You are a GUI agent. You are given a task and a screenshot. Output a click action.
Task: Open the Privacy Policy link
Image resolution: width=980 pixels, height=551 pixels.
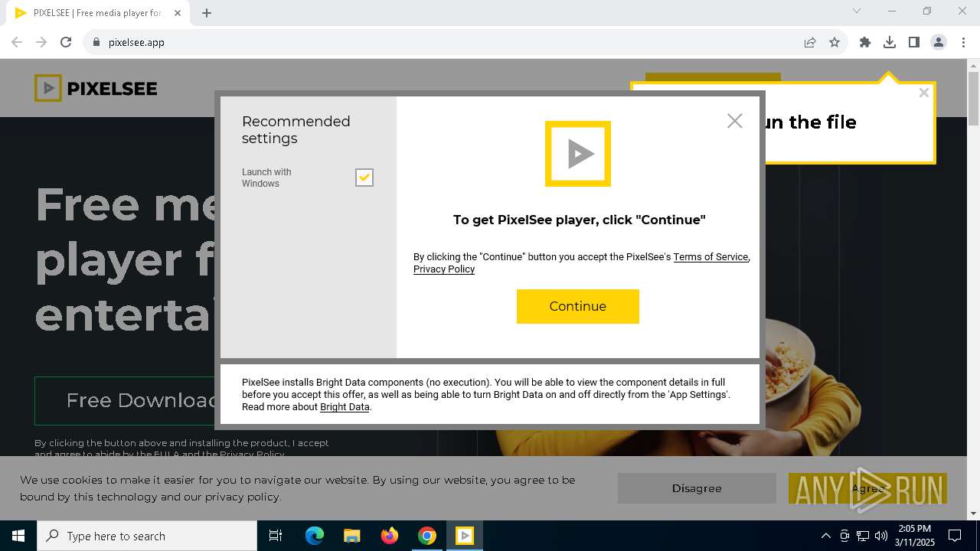(x=444, y=269)
